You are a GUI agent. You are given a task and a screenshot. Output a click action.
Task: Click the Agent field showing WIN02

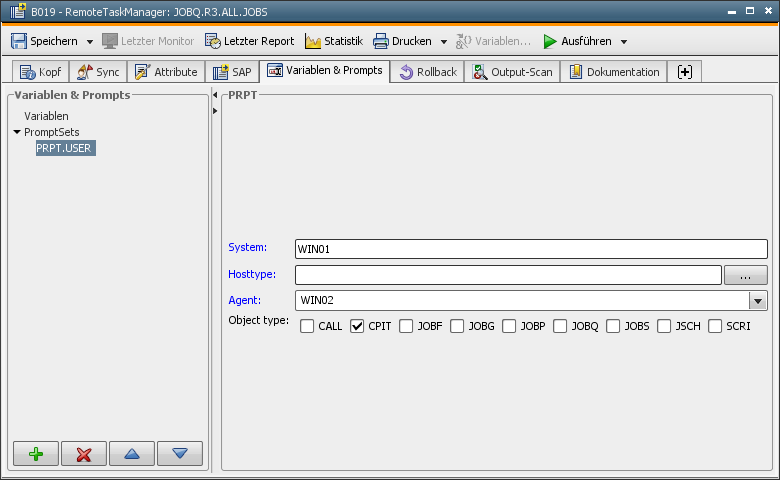tap(522, 301)
